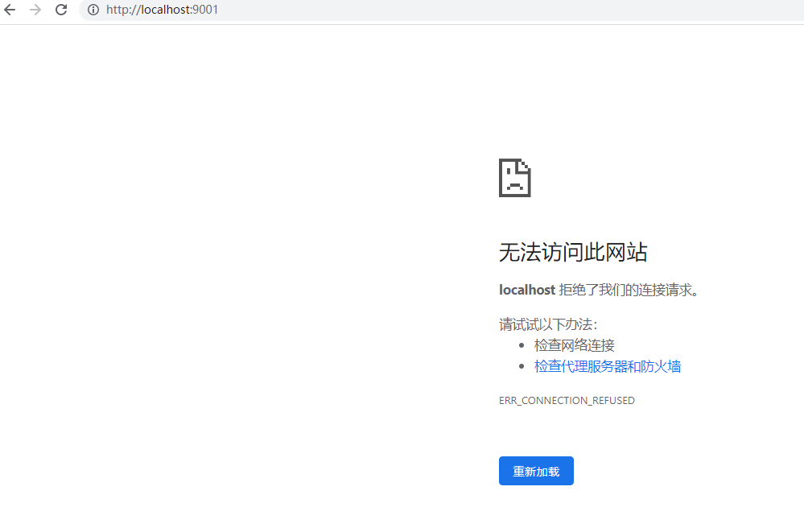Open site information via the circled-i icon
804x532 pixels.
tap(93, 10)
